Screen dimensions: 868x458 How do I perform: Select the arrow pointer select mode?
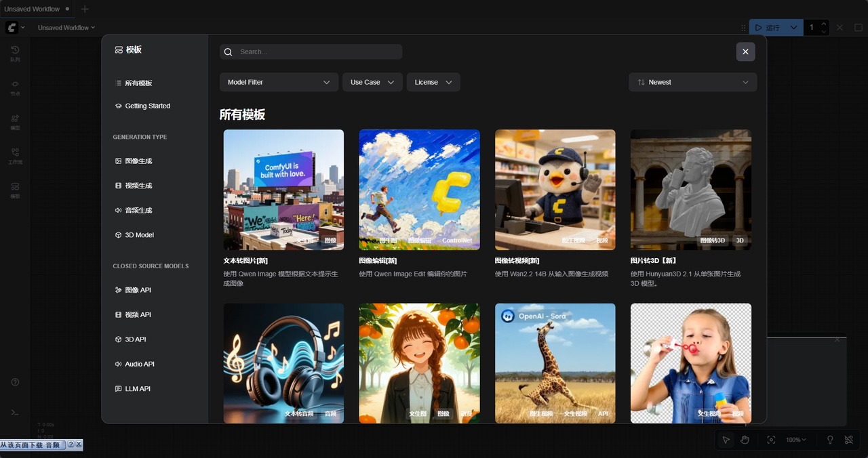coord(726,440)
